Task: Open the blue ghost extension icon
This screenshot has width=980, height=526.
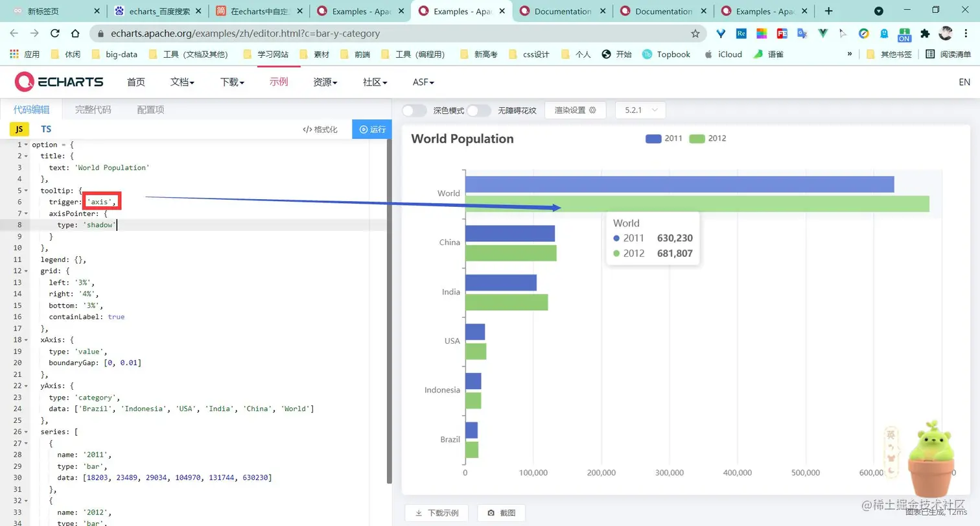Action: tap(883, 34)
